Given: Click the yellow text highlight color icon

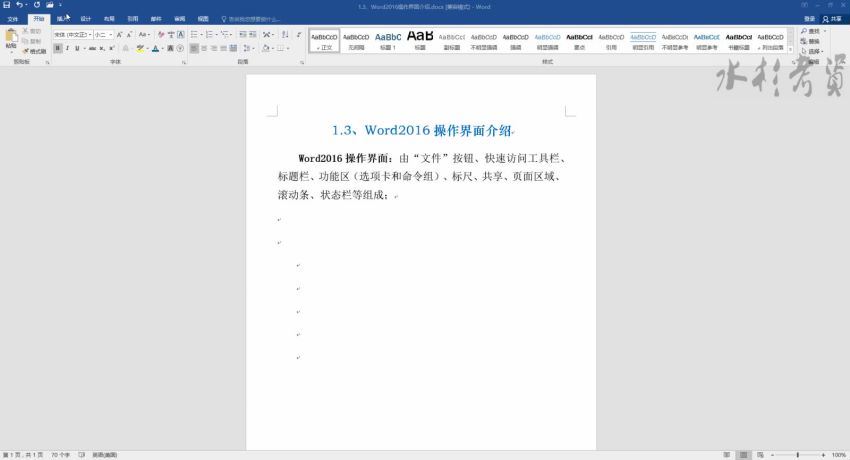Looking at the screenshot, I should pyautogui.click(x=140, y=48).
